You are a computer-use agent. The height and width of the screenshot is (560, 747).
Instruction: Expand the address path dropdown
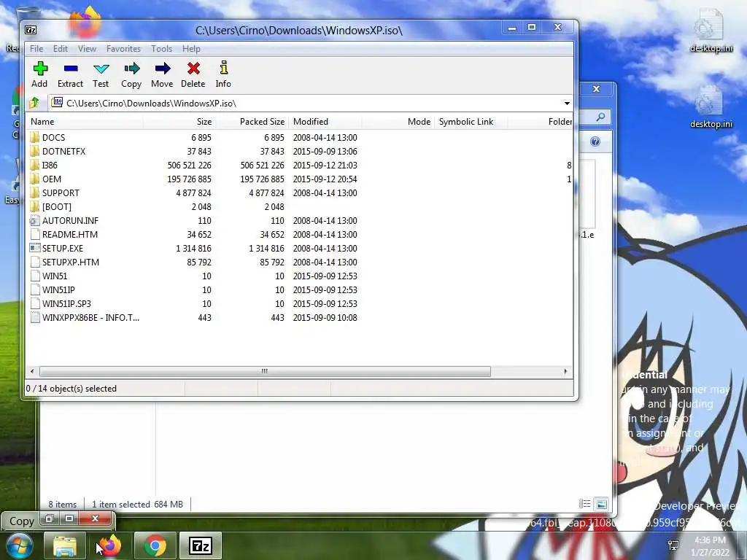[x=567, y=104]
